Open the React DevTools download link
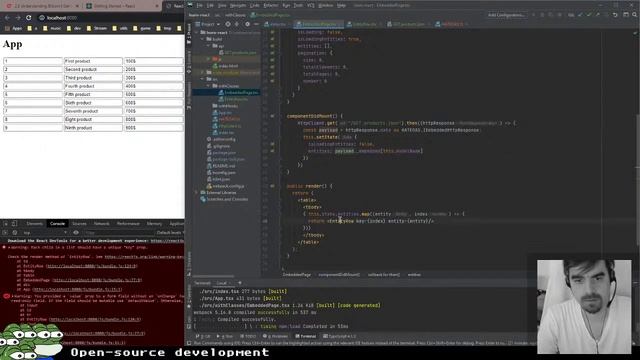Screen dimensions: 640x360 [167, 241]
